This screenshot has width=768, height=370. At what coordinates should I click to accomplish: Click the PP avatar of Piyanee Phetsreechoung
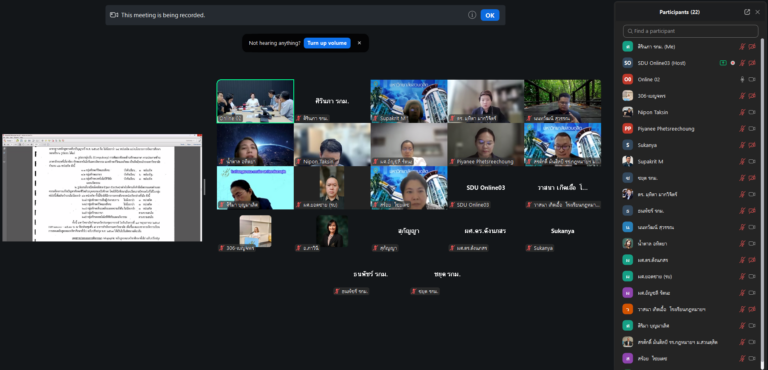click(x=627, y=129)
